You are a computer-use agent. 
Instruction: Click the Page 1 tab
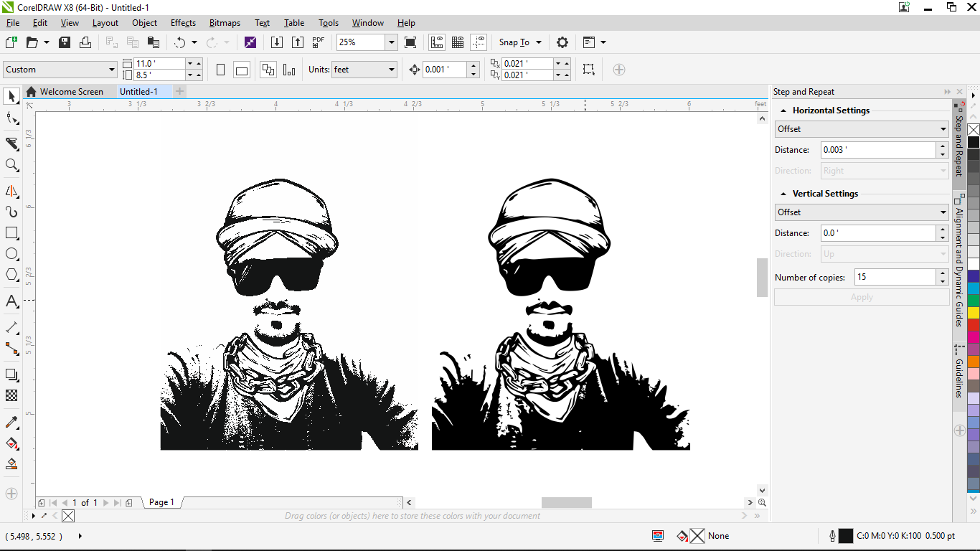click(x=161, y=502)
